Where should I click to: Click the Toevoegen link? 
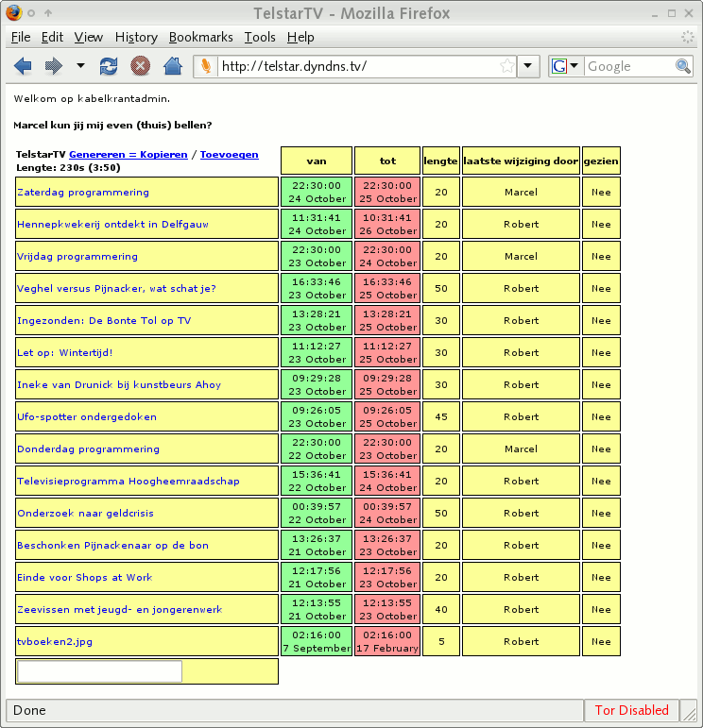pos(229,154)
